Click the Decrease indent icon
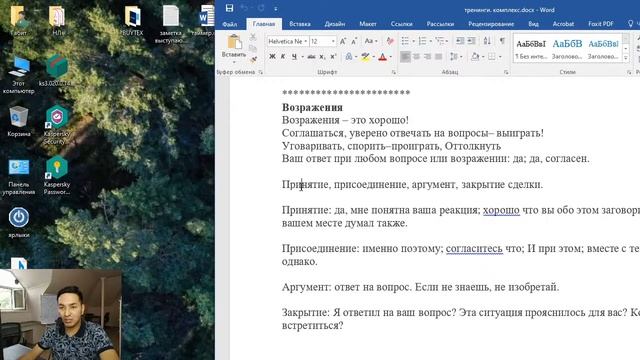 point(460,41)
